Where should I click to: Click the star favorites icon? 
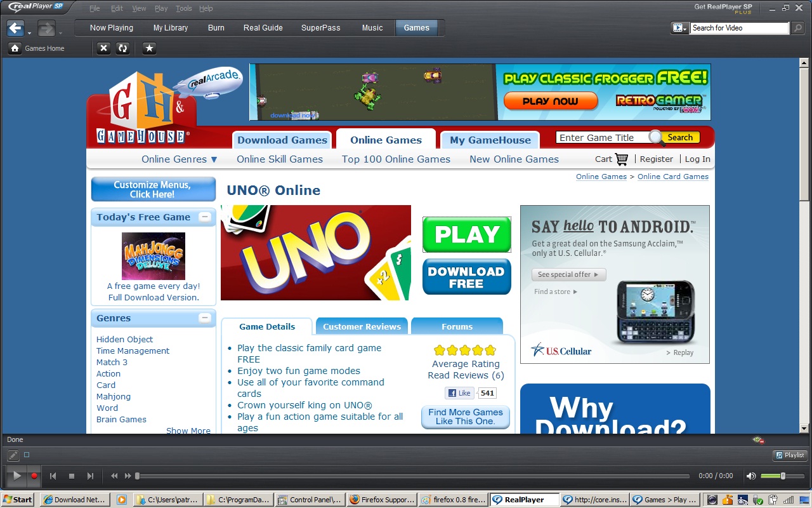pos(149,48)
